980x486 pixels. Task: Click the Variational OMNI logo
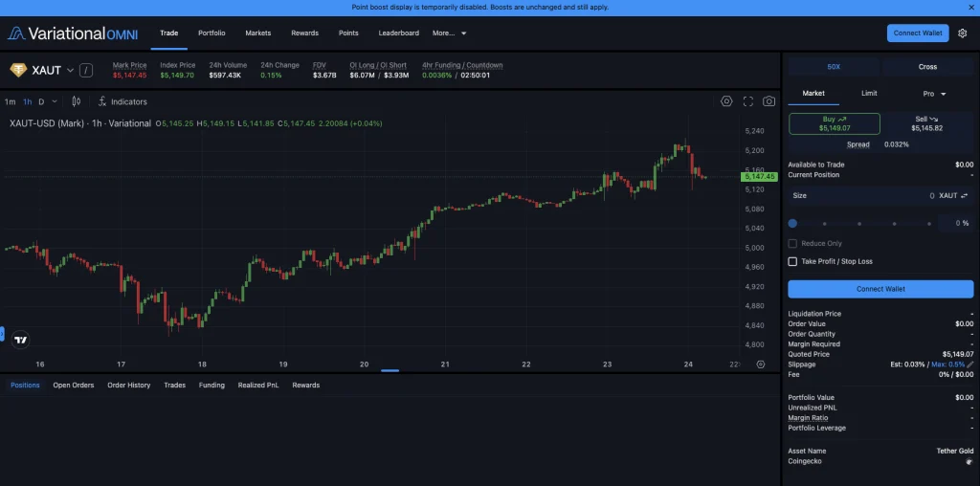coord(73,33)
